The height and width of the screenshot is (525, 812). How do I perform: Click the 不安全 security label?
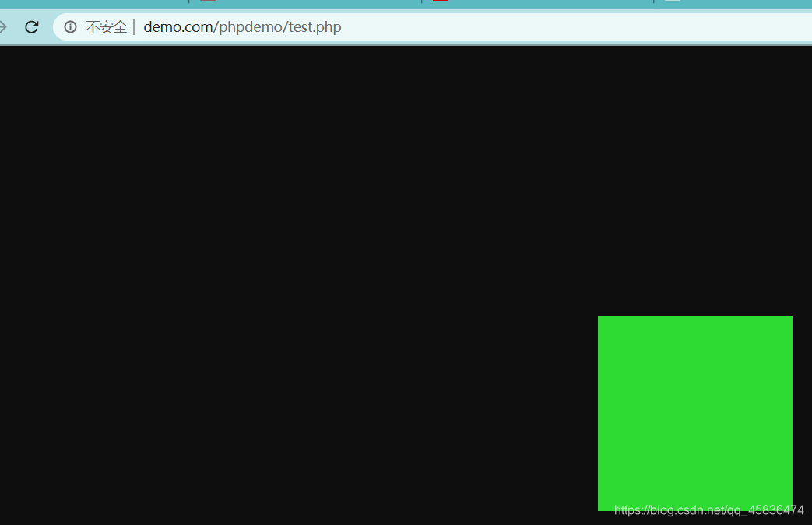click(106, 27)
